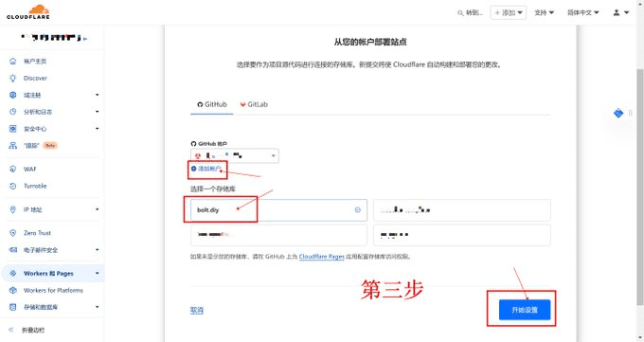Image resolution: width=644 pixels, height=342 pixels.
Task: Expand the 存储和数据库 sidebar section
Action: point(98,307)
